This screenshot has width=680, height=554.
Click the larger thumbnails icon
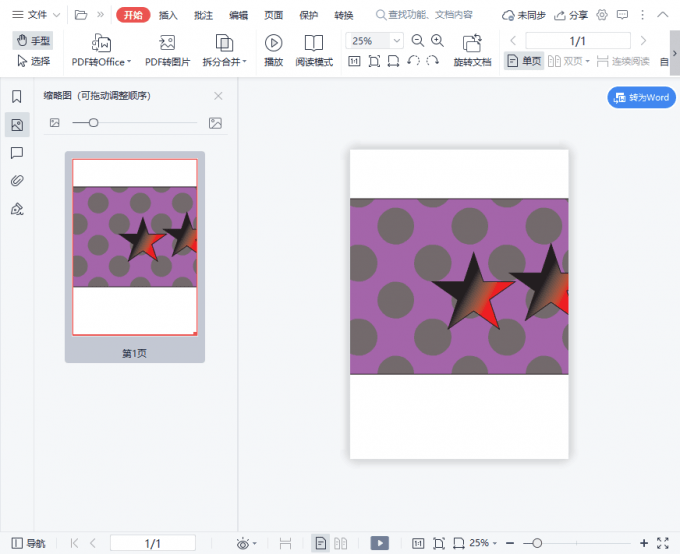(x=215, y=123)
